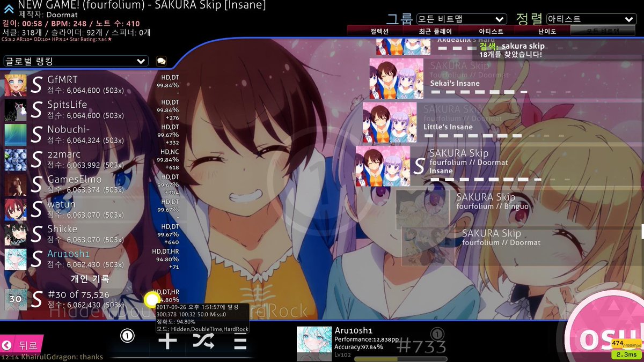Click Aru1osh1's avatar in the global ranking
The height and width of the screenshot is (362, 644).
click(x=16, y=259)
